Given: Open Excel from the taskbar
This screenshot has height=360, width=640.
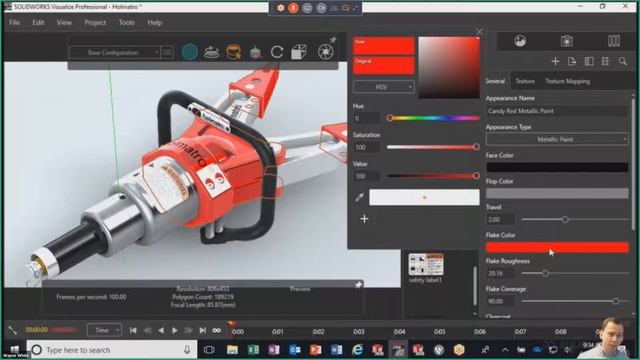Looking at the screenshot, I should point(253,350).
